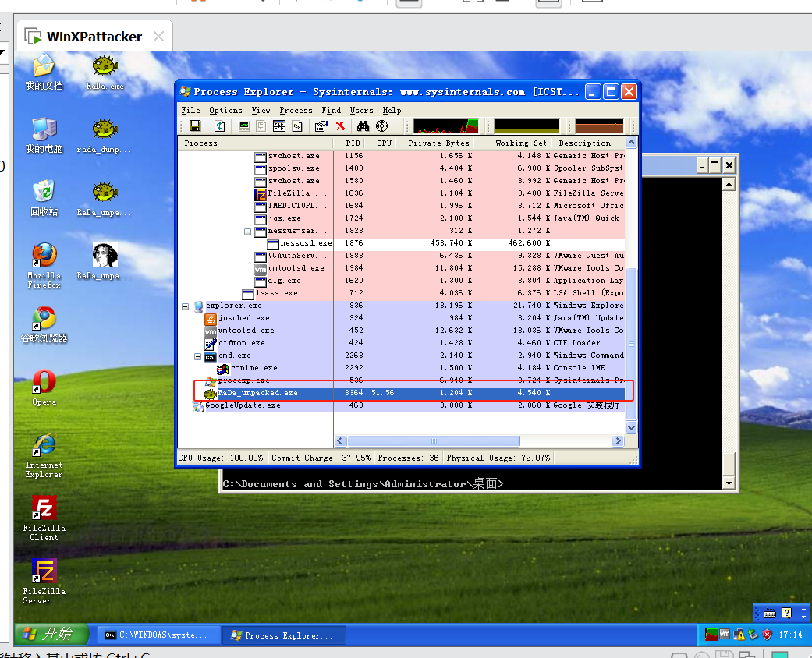Click the Opera desktop icon
The image size is (812, 658).
click(44, 387)
